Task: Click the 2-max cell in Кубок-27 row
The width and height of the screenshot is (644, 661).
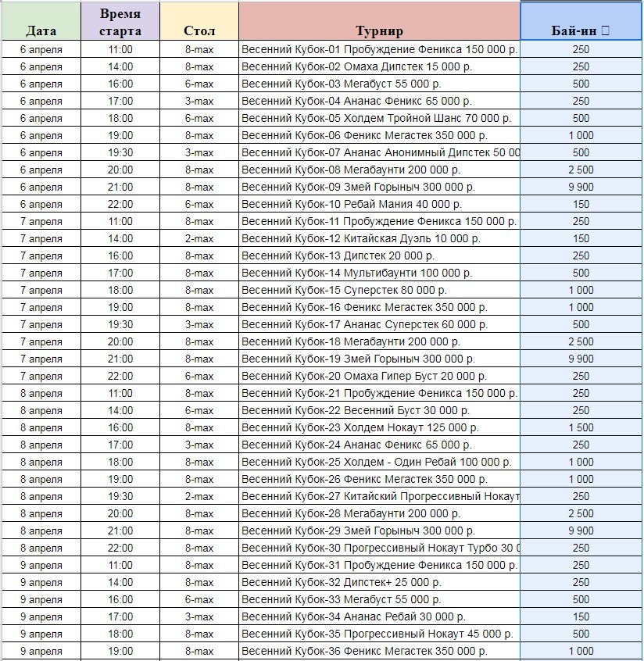Action: click(x=199, y=496)
